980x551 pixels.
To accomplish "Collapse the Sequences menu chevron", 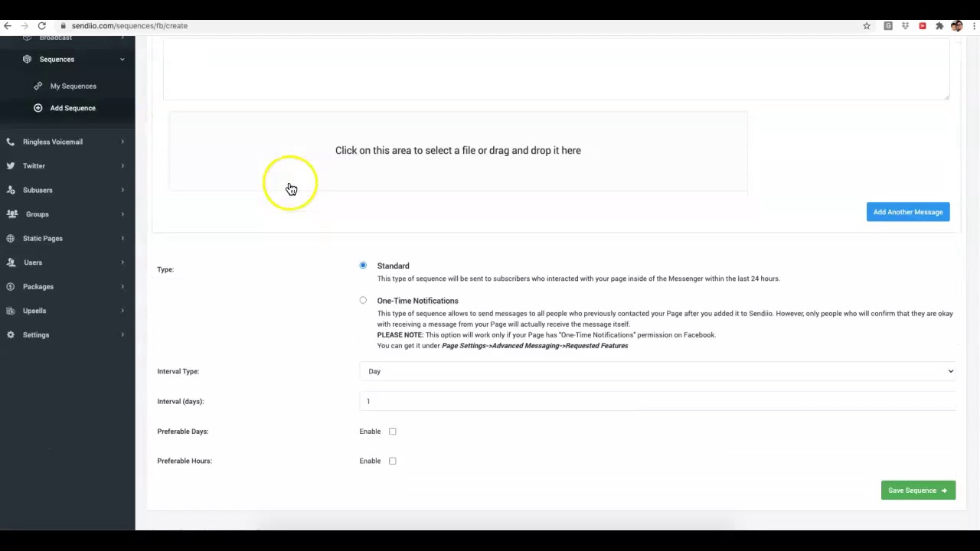I will [x=122, y=59].
